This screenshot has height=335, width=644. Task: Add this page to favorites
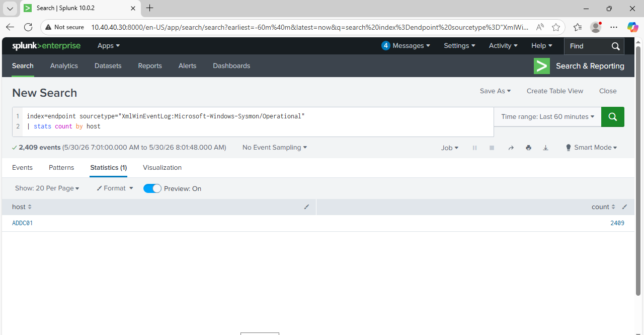(556, 27)
